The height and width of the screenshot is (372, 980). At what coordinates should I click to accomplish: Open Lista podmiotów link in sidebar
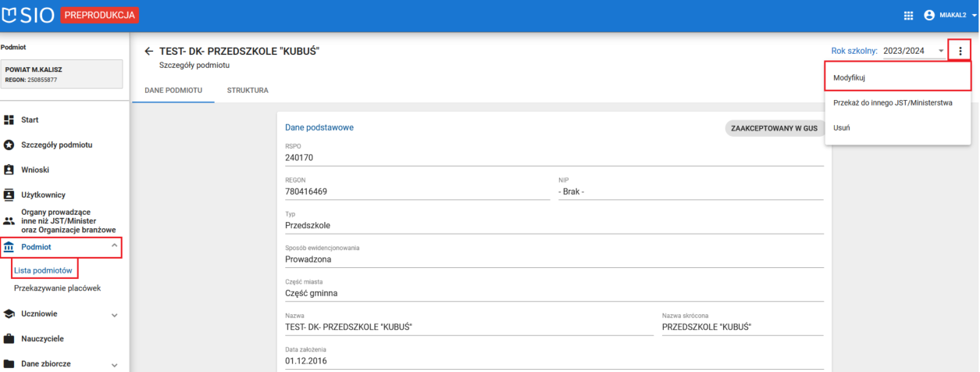point(44,270)
